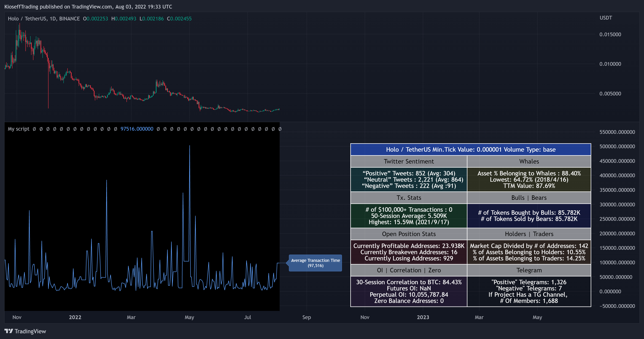Click the Holders | Traders header
This screenshot has width=644, height=339.
[x=529, y=234]
